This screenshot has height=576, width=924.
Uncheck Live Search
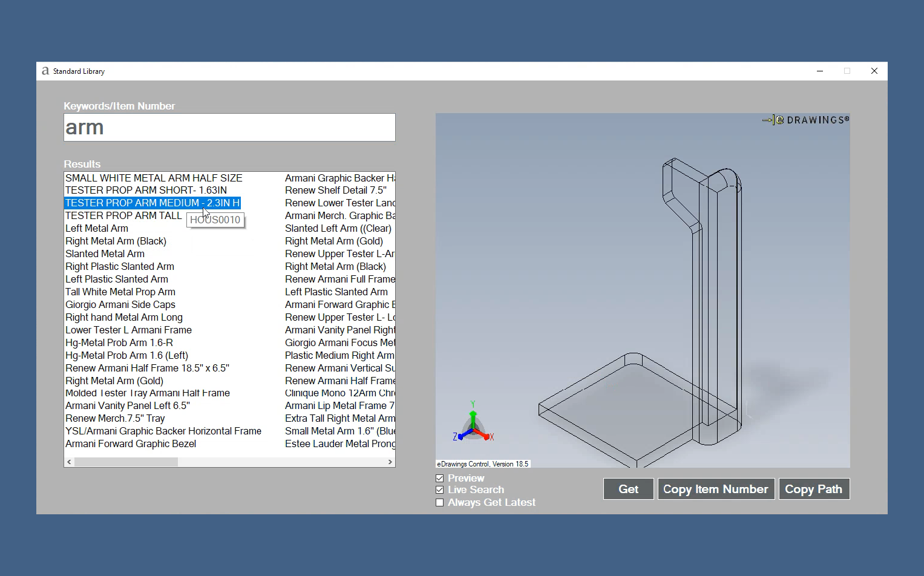[x=439, y=490]
